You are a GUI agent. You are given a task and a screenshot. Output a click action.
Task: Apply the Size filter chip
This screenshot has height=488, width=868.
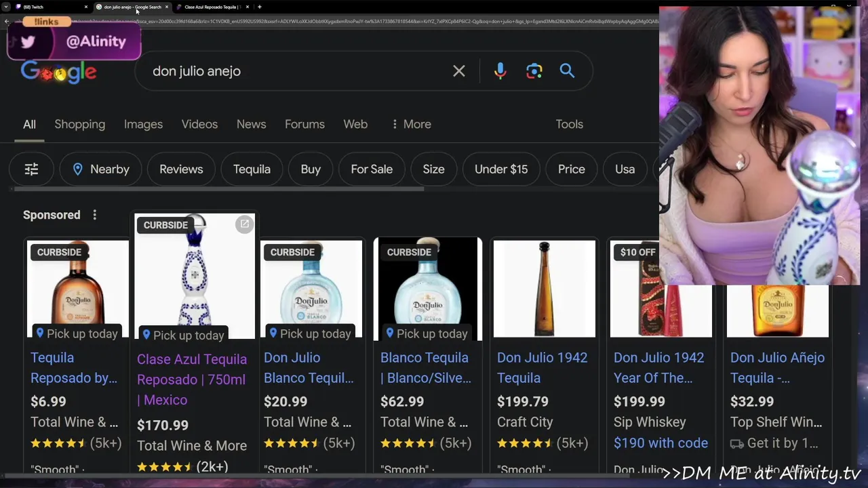(x=433, y=169)
